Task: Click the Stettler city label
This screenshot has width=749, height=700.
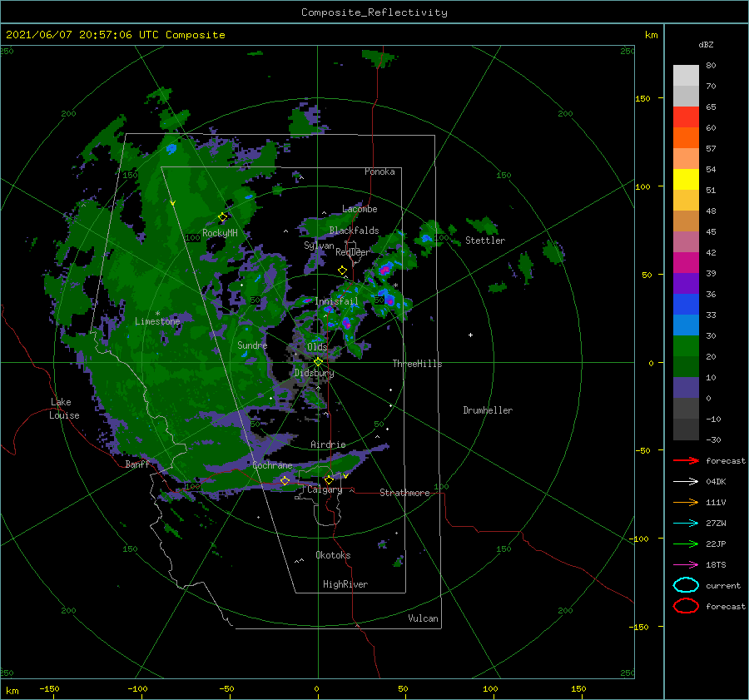Action: click(485, 241)
